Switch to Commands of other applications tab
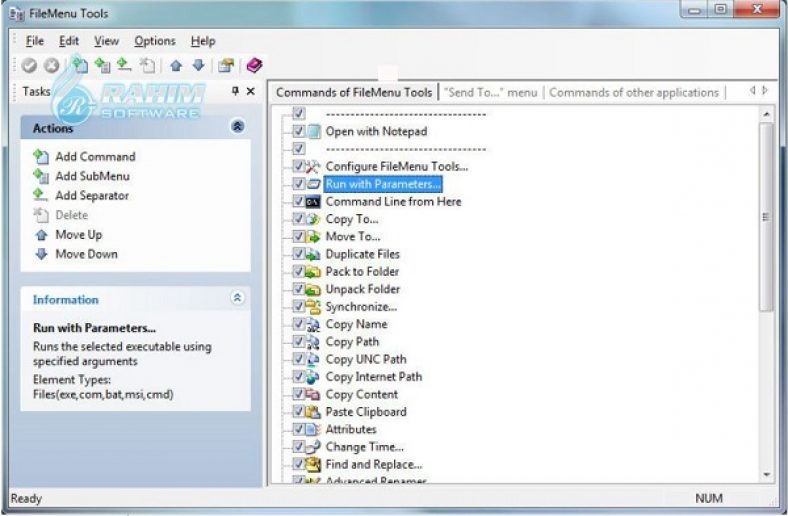The width and height of the screenshot is (788, 516). coord(634,93)
